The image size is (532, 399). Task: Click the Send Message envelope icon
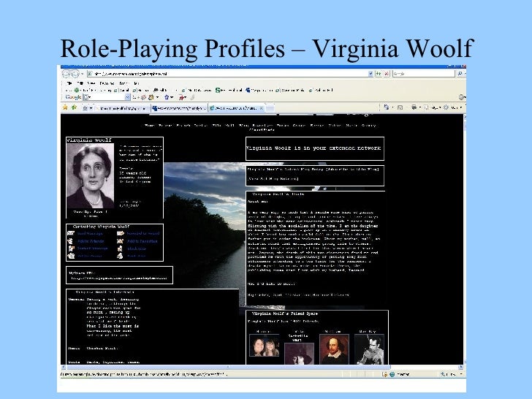pos(72,233)
